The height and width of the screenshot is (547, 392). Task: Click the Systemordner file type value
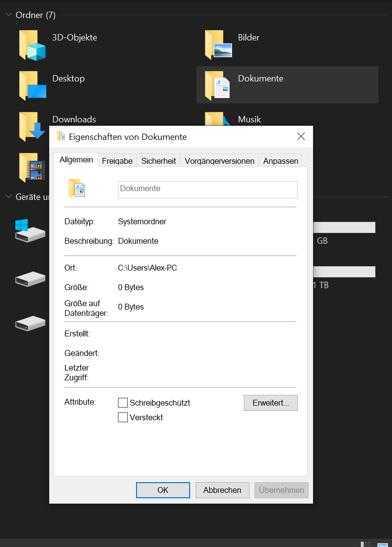(142, 221)
